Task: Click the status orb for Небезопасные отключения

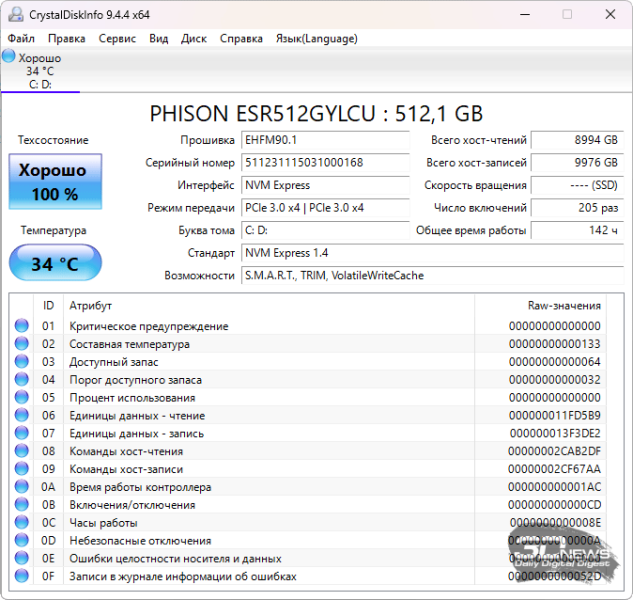Action: point(22,541)
